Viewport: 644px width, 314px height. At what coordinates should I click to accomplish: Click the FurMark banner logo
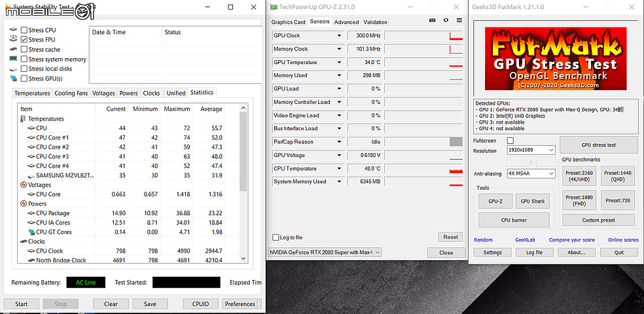point(556,59)
